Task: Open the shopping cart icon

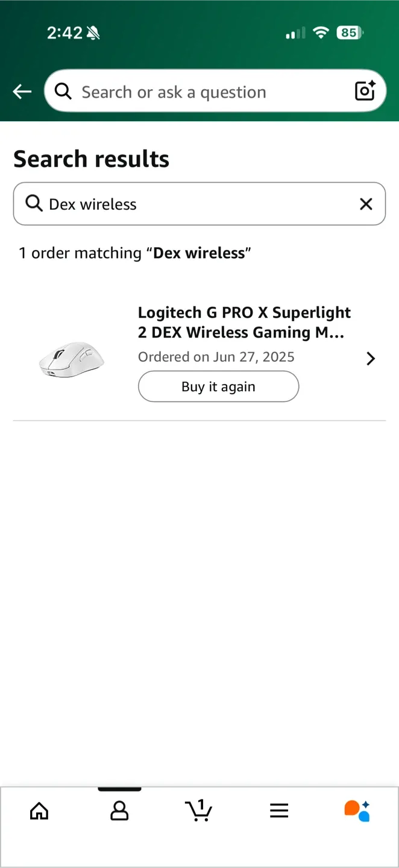Action: click(199, 811)
